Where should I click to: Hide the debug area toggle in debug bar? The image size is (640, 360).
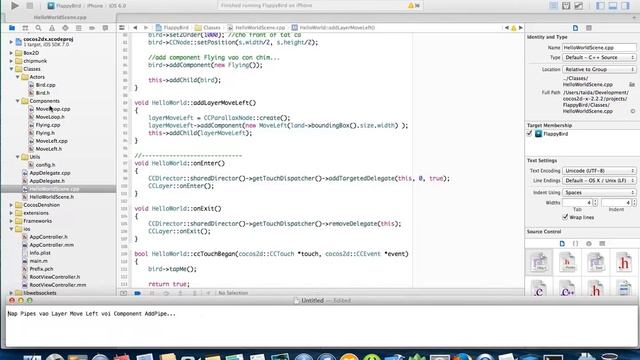click(123, 293)
